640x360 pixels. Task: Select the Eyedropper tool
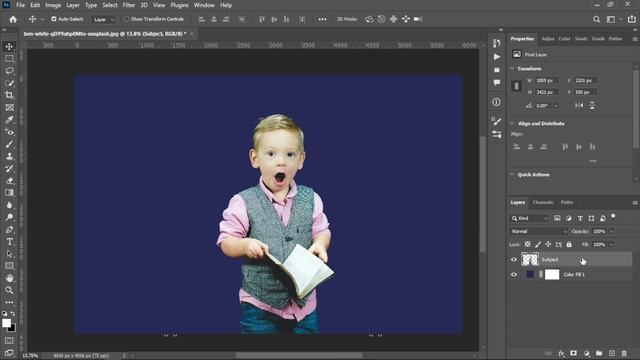click(9, 120)
